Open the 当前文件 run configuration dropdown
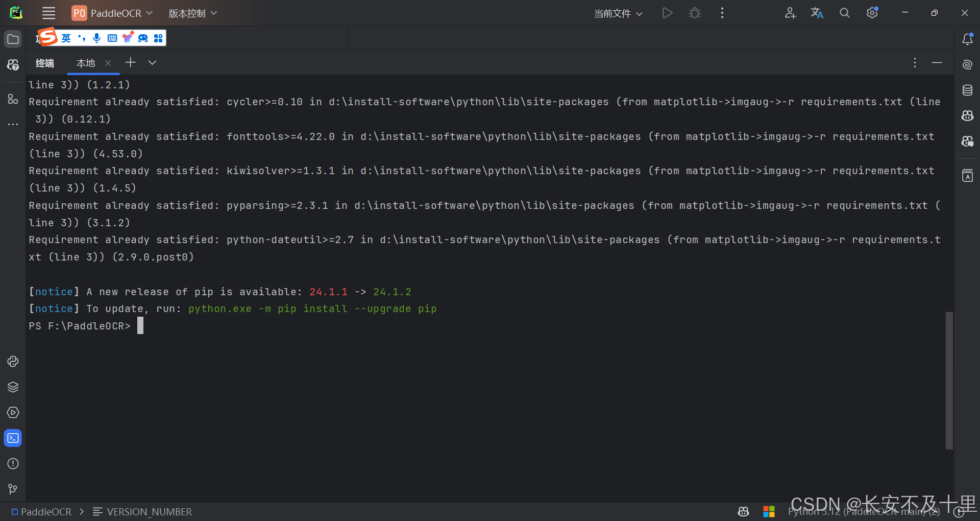Image resolution: width=980 pixels, height=521 pixels. coord(618,13)
